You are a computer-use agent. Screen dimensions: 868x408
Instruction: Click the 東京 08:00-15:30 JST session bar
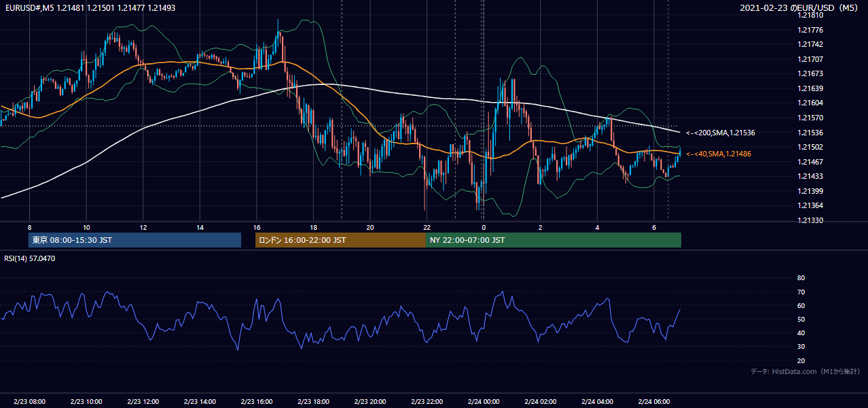click(x=135, y=240)
